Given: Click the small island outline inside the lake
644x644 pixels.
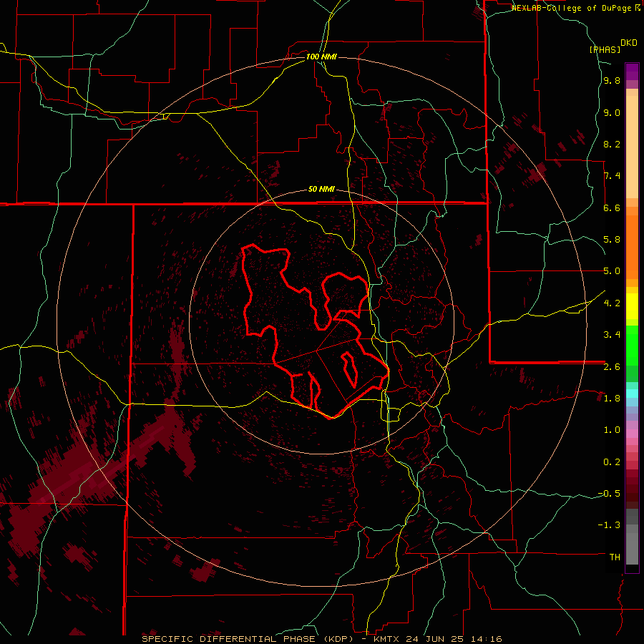Looking at the screenshot, I should (349, 369).
